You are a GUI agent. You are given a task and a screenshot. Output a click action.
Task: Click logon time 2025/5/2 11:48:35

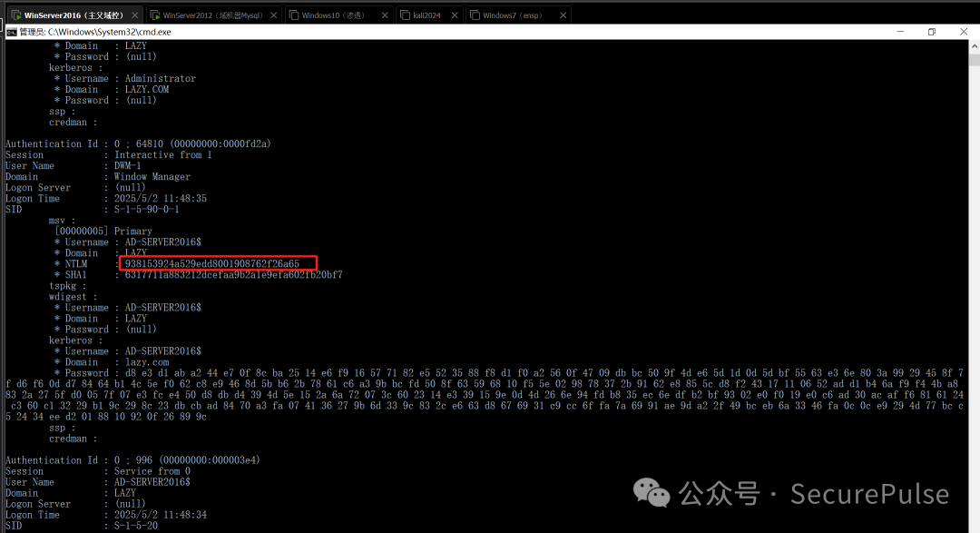click(161, 198)
